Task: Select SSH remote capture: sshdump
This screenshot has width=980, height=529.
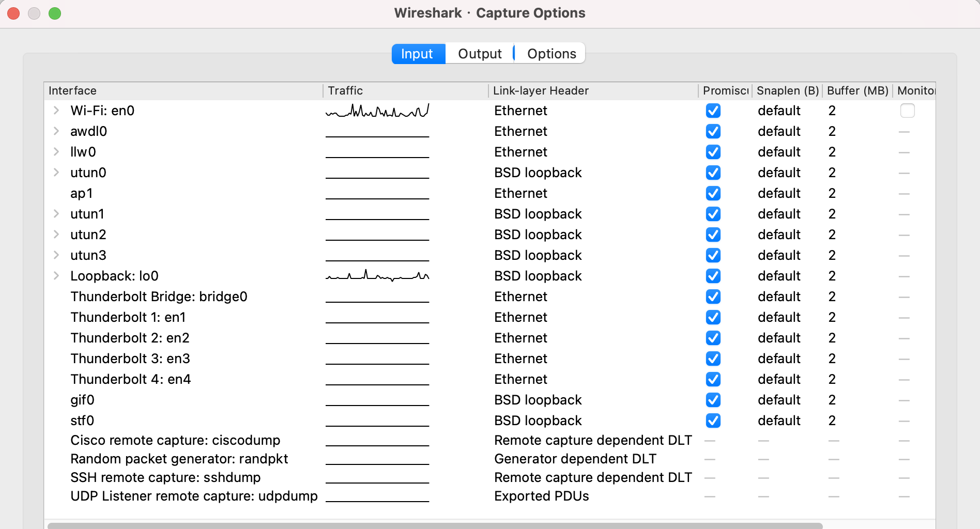Action: click(x=165, y=477)
